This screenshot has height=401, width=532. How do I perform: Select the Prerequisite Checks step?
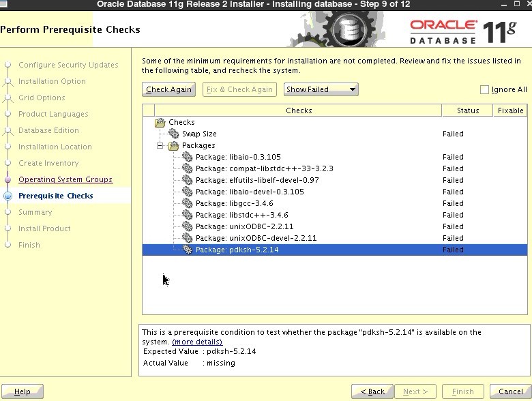point(56,196)
